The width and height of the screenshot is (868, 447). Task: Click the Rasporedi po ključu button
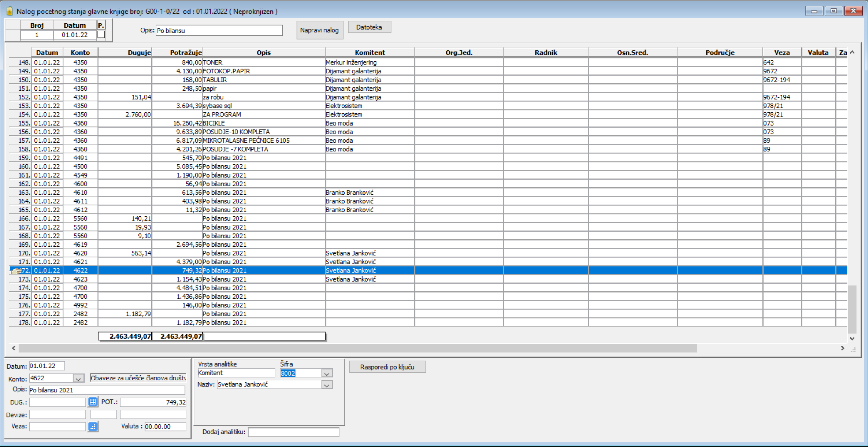[387, 367]
